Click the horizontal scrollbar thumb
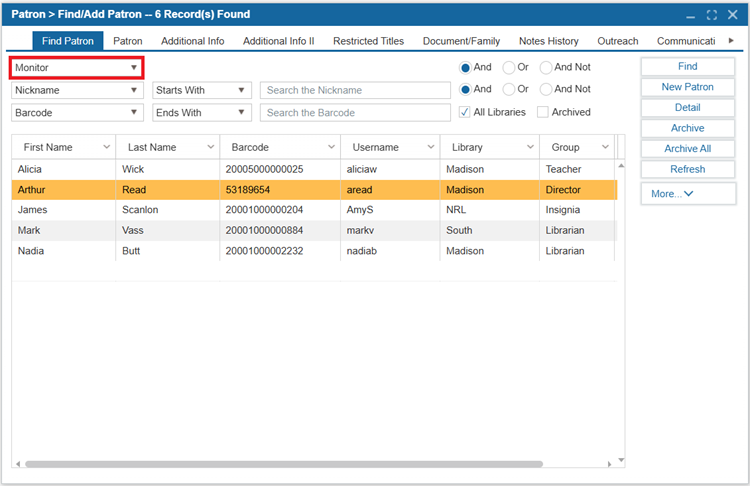The image size is (750, 486). pos(284,464)
